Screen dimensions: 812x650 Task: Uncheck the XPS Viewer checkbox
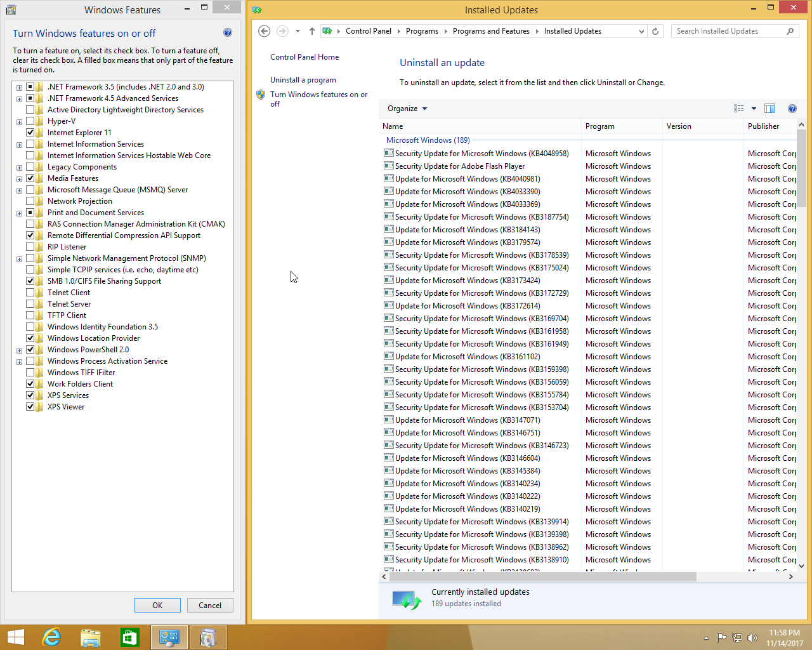tap(30, 407)
